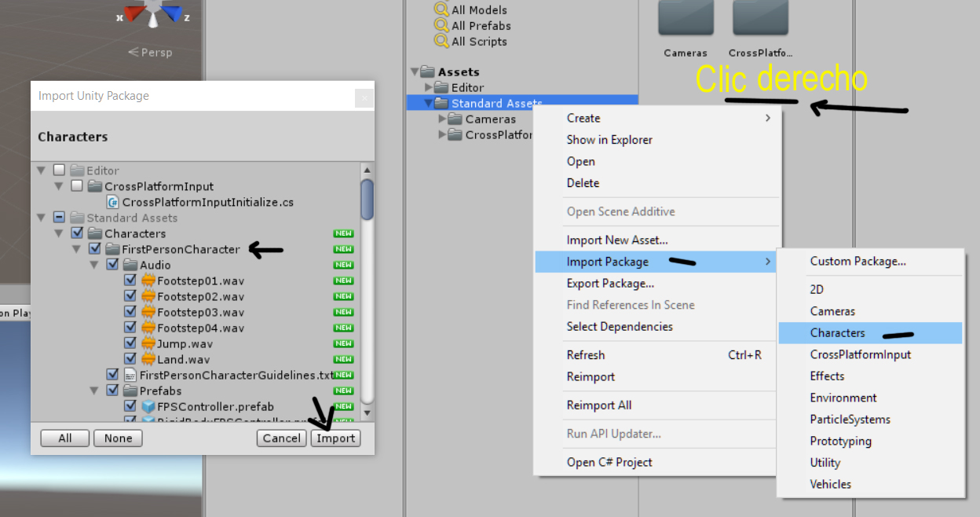Viewport: 980px width, 517px height.
Task: Click the import list scroll down arrow
Action: [367, 412]
